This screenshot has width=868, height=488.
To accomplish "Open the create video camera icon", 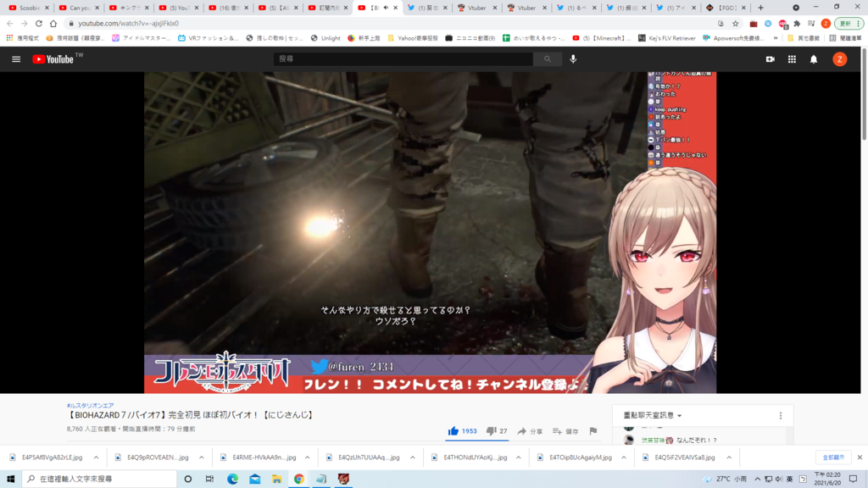I will click(770, 59).
